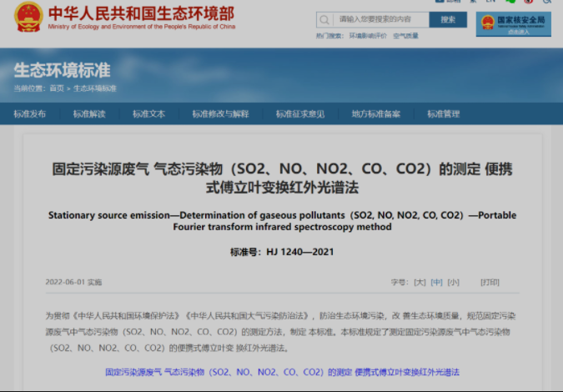Select the 空气质量 hot search link

pyautogui.click(x=405, y=36)
